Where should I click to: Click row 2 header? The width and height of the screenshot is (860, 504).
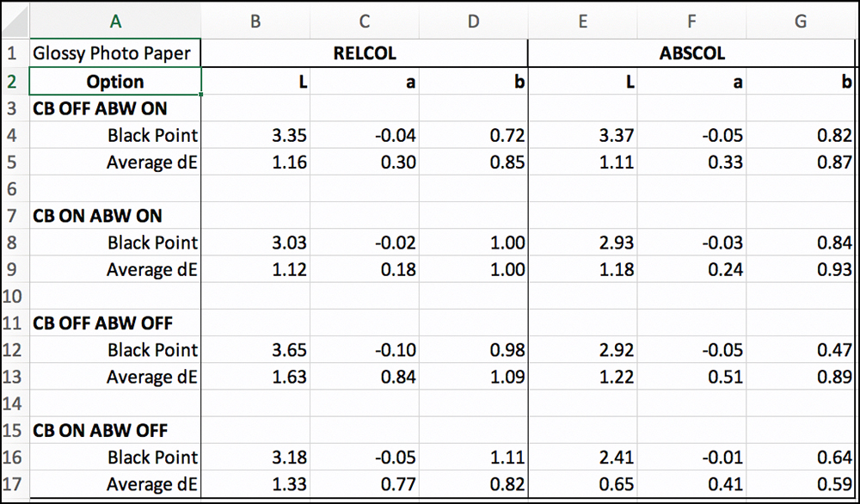14,82
